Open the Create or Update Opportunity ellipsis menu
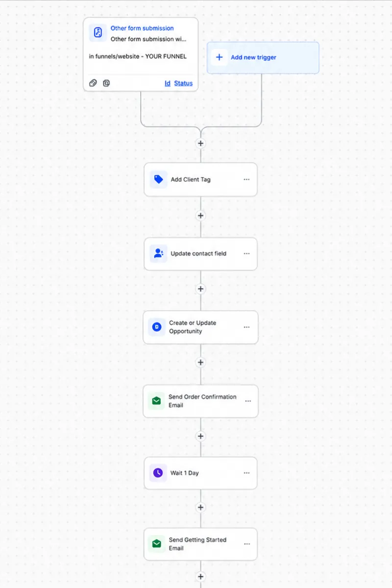The width and height of the screenshot is (392, 588). point(246,327)
